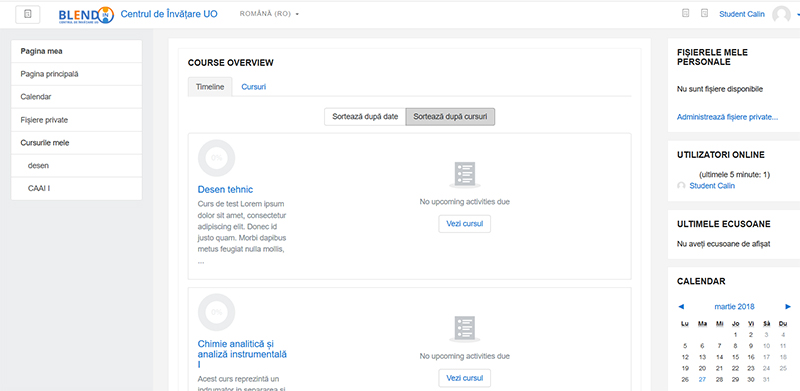This screenshot has height=391, width=800.
Task: Click the CALENDAR block heading
Action: 701,281
